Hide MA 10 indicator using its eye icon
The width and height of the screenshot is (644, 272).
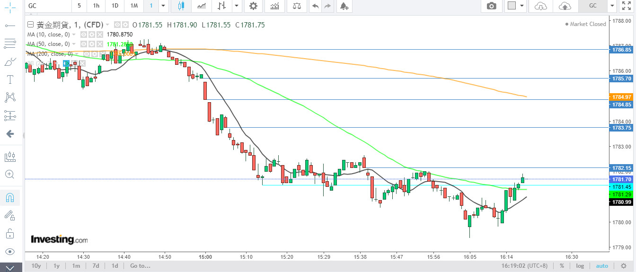(83, 35)
